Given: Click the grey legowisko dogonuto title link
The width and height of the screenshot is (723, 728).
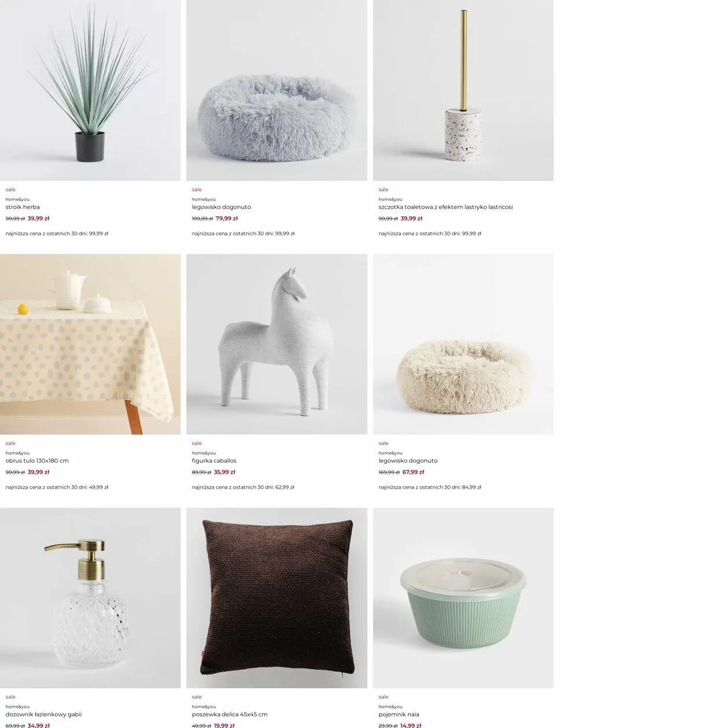Looking at the screenshot, I should pyautogui.click(x=222, y=207).
